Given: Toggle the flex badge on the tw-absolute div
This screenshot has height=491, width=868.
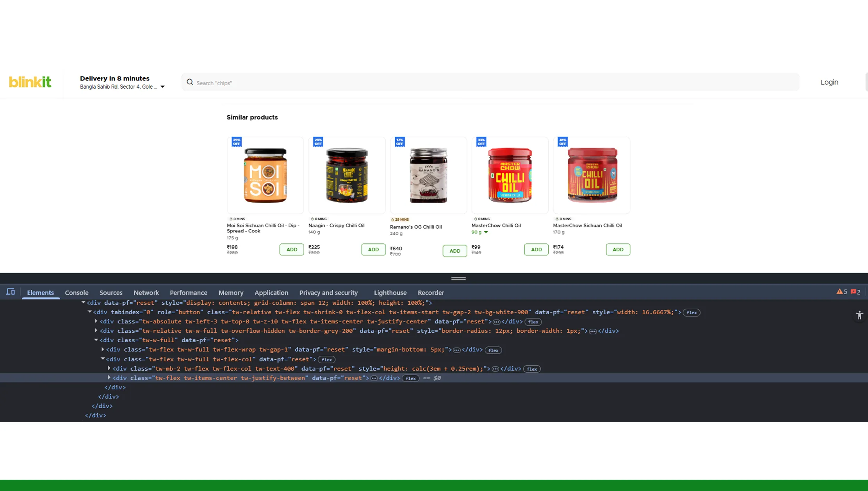Looking at the screenshot, I should click(533, 321).
